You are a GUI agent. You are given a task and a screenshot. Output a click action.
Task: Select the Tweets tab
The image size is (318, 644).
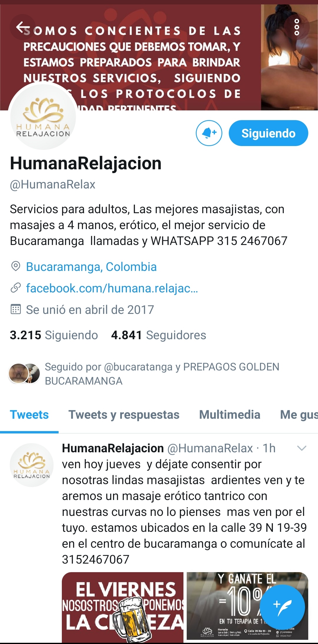pyautogui.click(x=29, y=415)
